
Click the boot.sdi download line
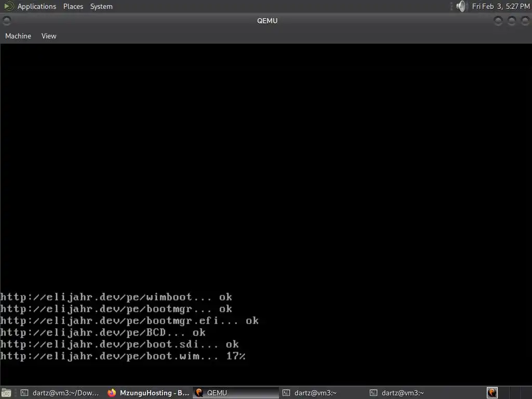point(119,344)
